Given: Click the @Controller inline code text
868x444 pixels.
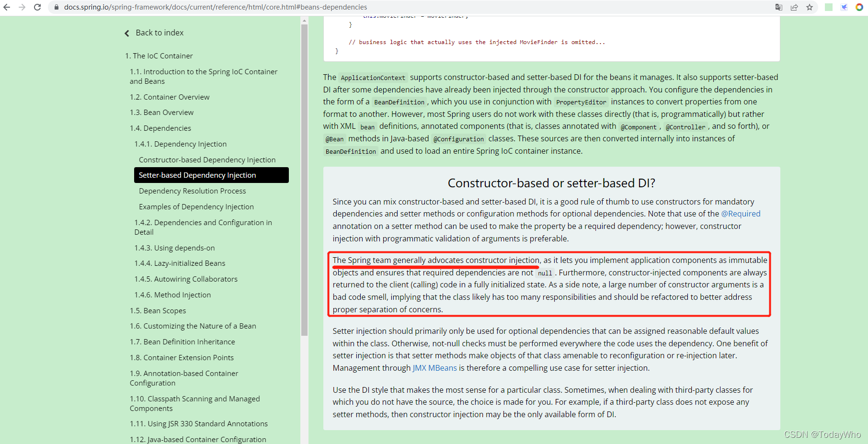Looking at the screenshot, I should [x=685, y=127].
